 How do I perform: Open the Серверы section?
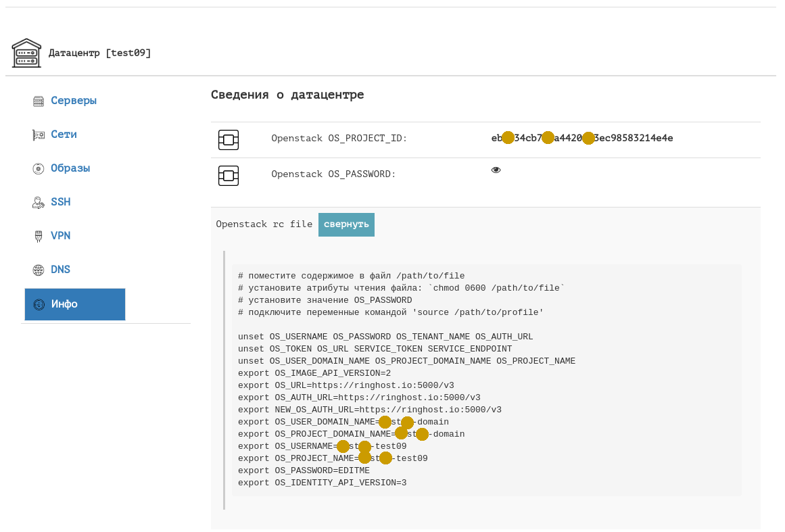(74, 101)
